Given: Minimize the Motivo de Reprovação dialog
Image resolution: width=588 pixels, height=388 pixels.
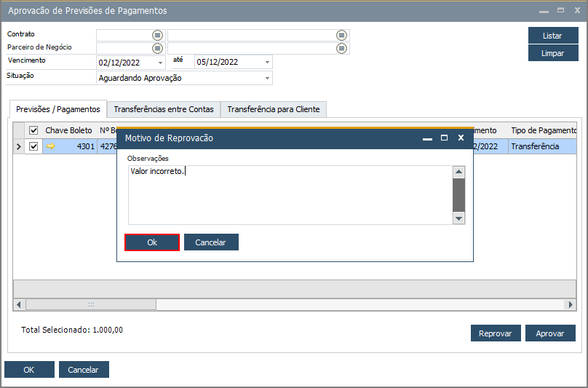Looking at the screenshot, I should (x=427, y=138).
